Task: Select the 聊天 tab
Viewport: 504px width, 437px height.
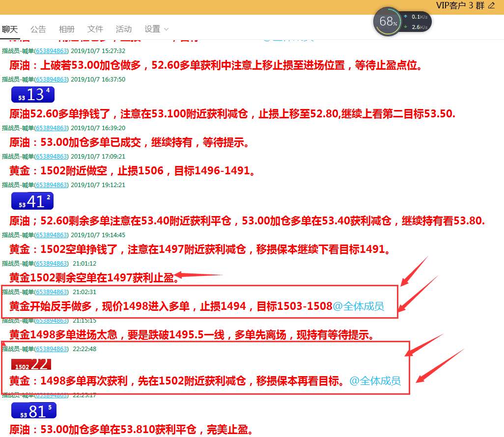Action: click(x=10, y=29)
